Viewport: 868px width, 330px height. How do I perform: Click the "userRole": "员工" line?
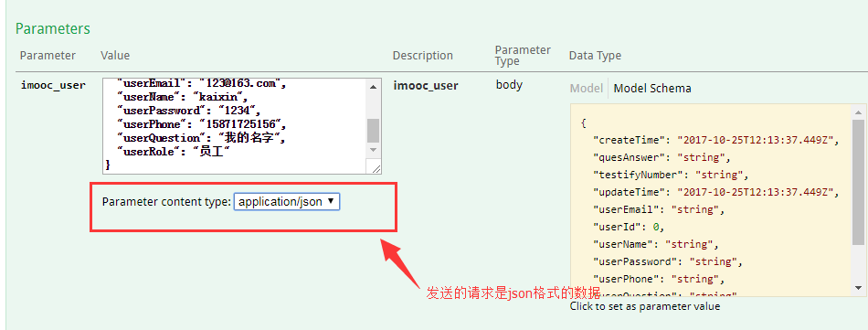[x=173, y=151]
